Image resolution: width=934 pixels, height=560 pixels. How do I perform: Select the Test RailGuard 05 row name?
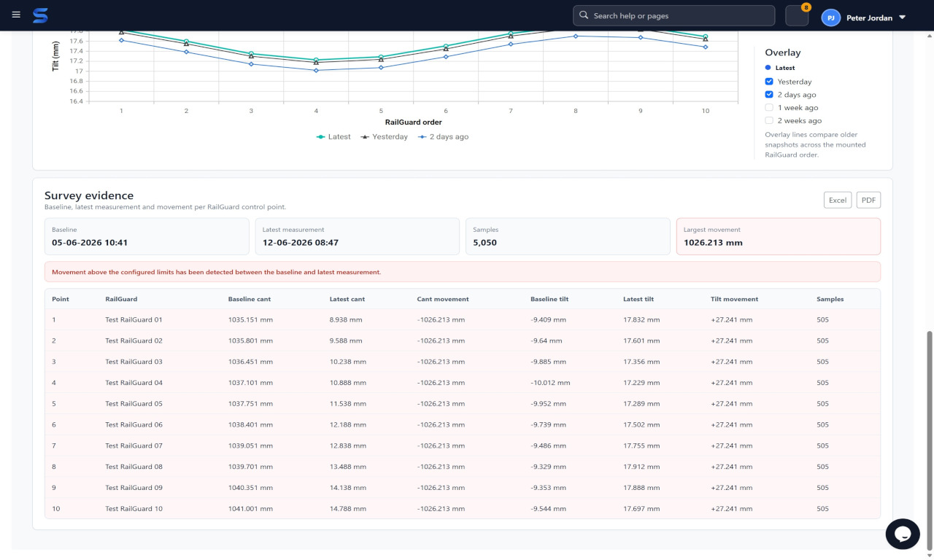(134, 404)
